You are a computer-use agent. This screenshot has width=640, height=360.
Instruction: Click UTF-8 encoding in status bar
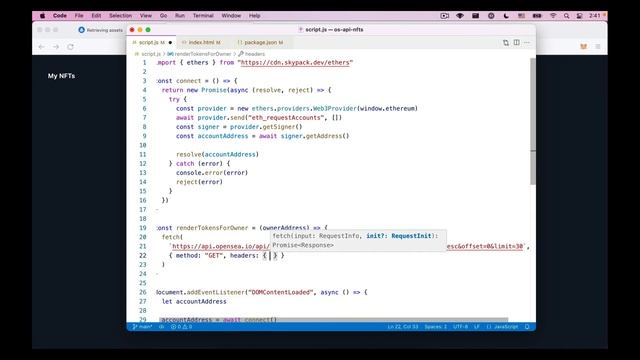pyautogui.click(x=460, y=327)
